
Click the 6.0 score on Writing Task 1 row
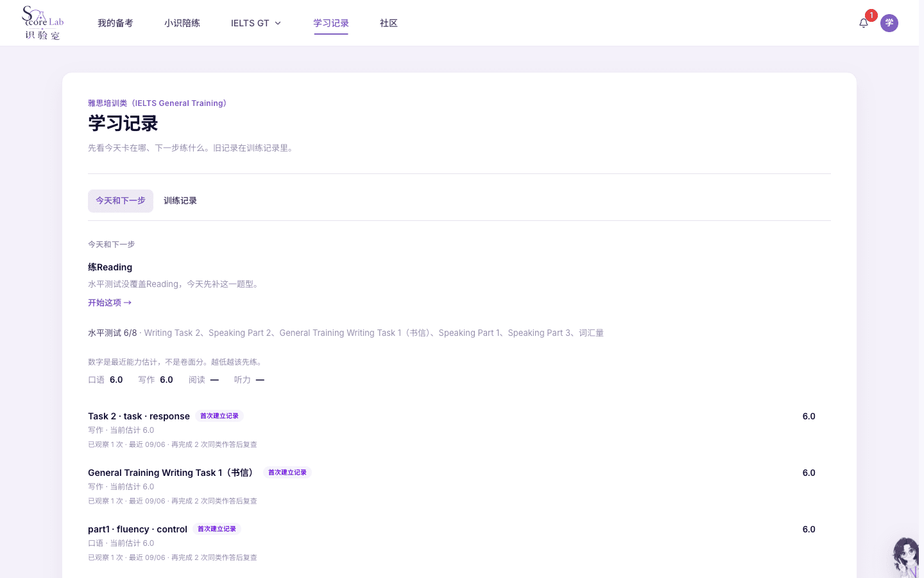tap(809, 473)
